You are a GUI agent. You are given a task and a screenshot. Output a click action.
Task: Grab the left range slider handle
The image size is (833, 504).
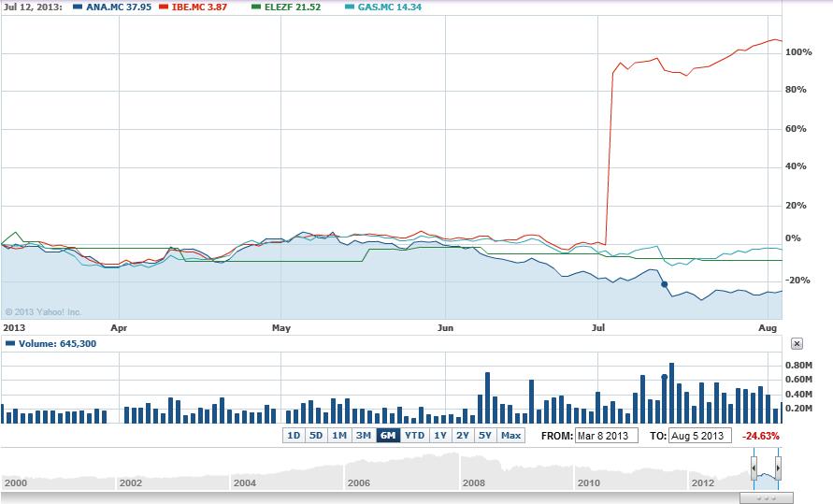pos(754,468)
